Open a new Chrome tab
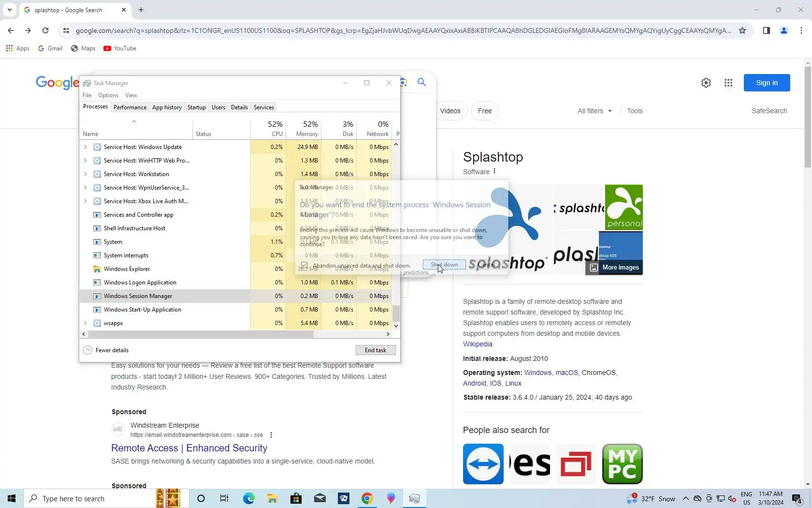Viewport: 812px width, 508px height. point(141,10)
